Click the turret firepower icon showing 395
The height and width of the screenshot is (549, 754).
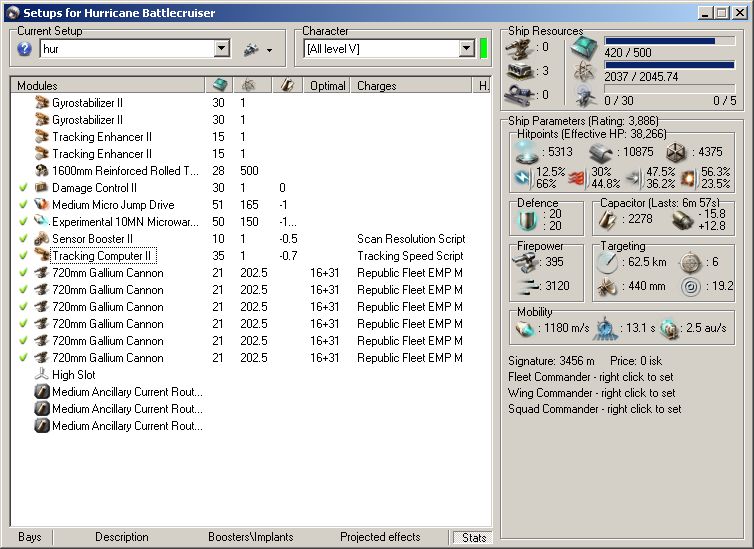(525, 260)
